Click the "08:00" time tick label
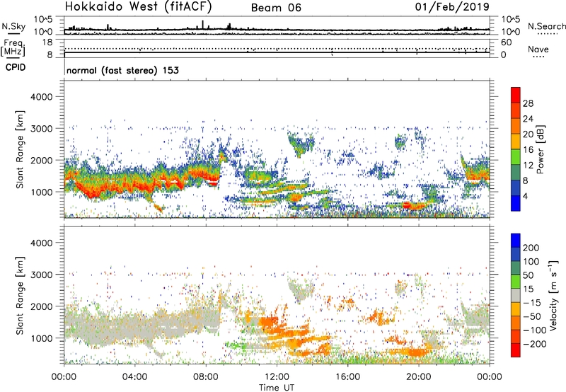The width and height of the screenshot is (566, 392). [x=206, y=377]
